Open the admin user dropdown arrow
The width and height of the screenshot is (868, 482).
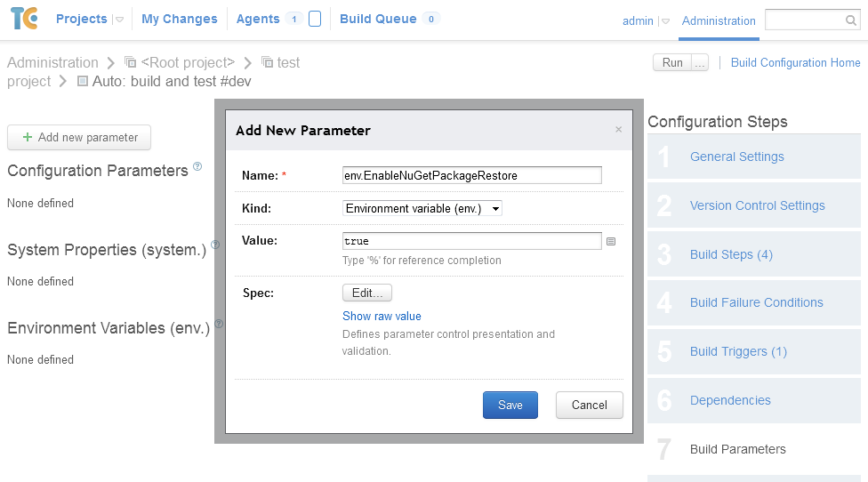pos(663,21)
